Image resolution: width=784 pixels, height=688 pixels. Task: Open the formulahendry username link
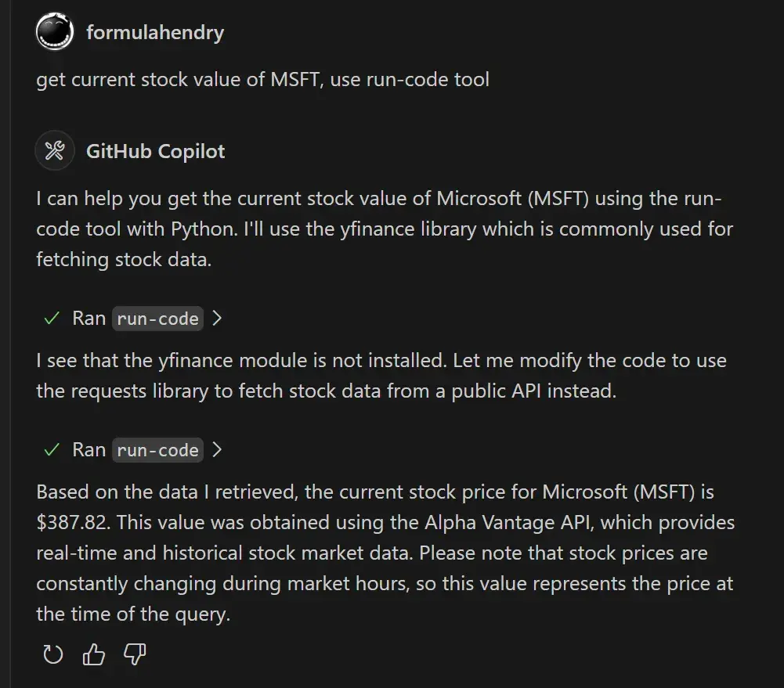point(155,32)
